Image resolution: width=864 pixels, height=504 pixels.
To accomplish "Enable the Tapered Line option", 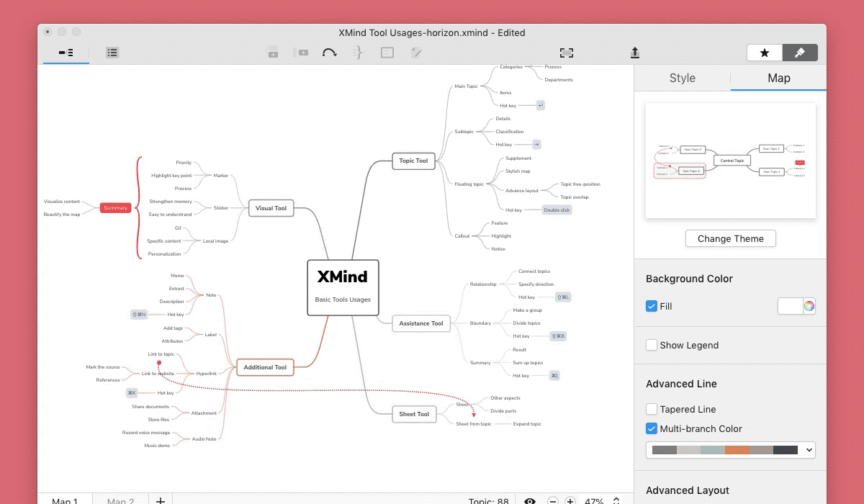I will click(x=652, y=409).
